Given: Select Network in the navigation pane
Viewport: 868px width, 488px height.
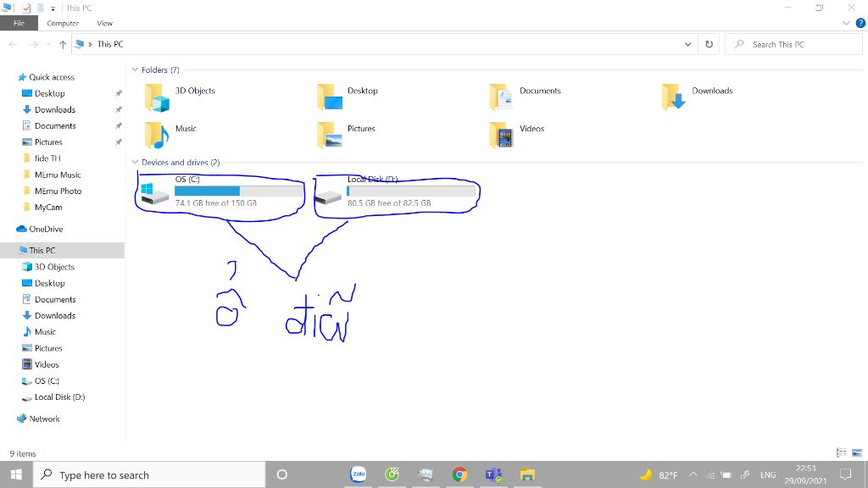Looking at the screenshot, I should pos(44,419).
